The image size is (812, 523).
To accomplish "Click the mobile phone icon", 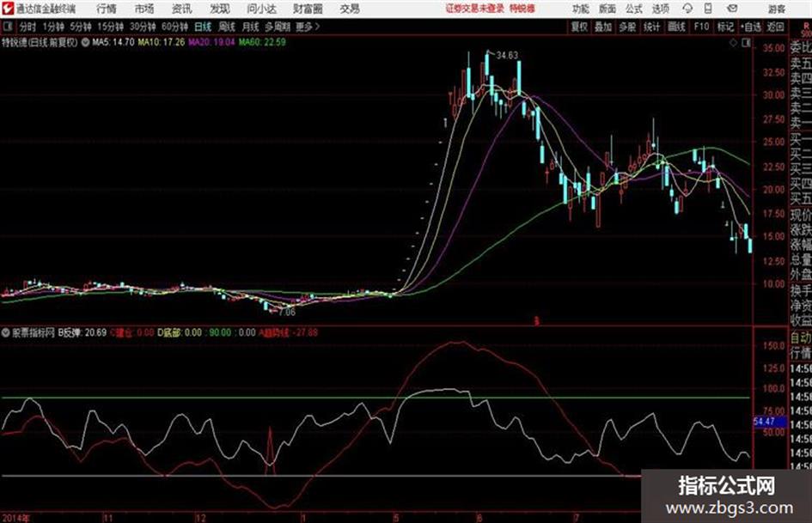I will click(708, 9).
